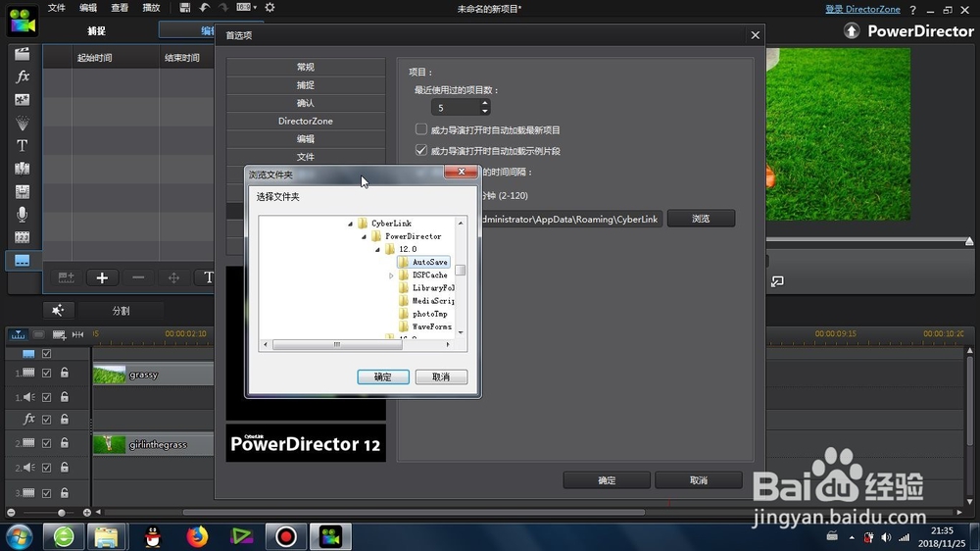
Task: Click the remove subtitle minus button
Action: pos(138,277)
